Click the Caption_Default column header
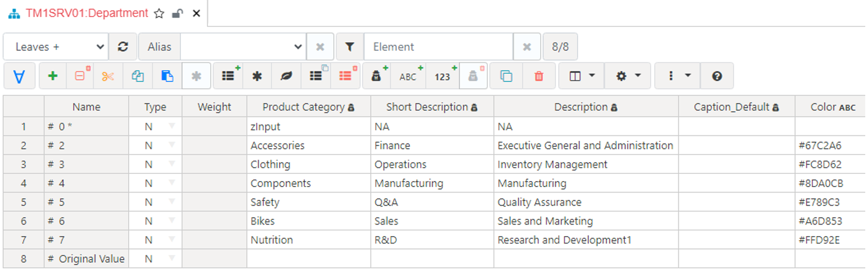 point(737,107)
